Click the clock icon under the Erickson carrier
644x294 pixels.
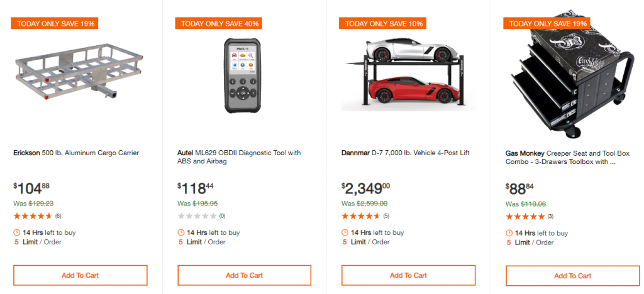click(x=16, y=232)
